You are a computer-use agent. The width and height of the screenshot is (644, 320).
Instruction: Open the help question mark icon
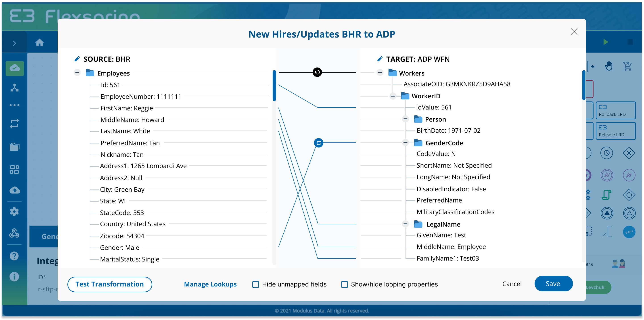pos(14,256)
